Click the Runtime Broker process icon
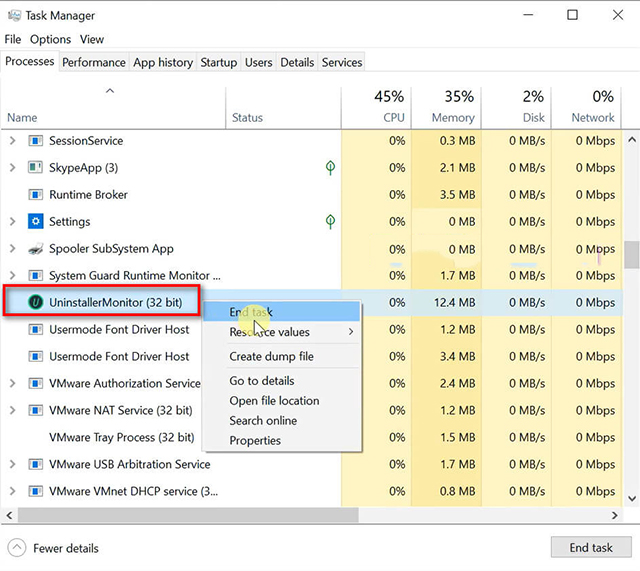 pyautogui.click(x=36, y=195)
